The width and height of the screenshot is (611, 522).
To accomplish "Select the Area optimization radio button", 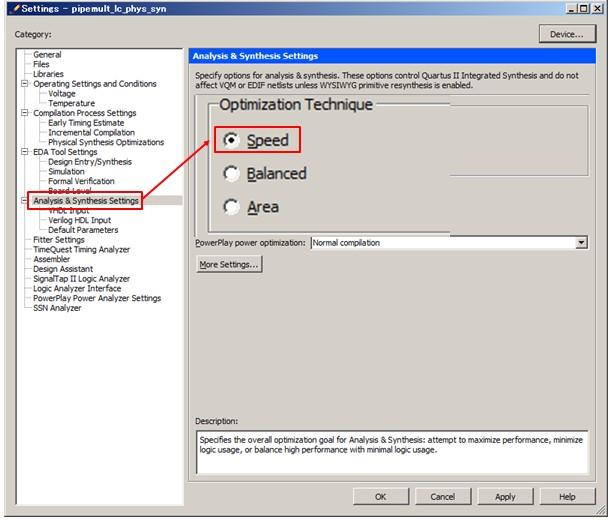I will tap(232, 207).
